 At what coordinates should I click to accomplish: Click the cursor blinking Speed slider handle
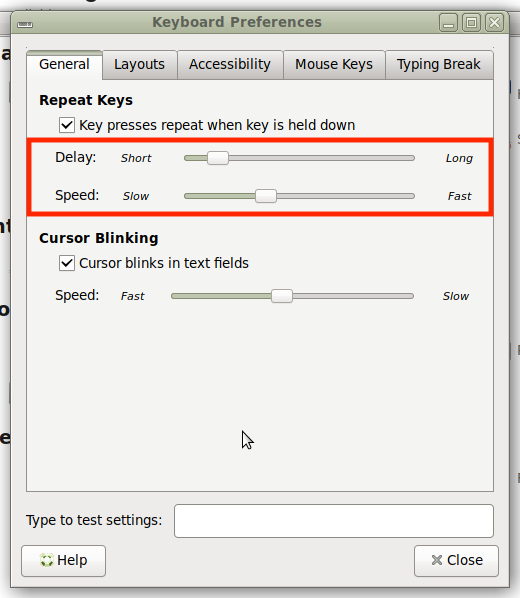coord(282,296)
